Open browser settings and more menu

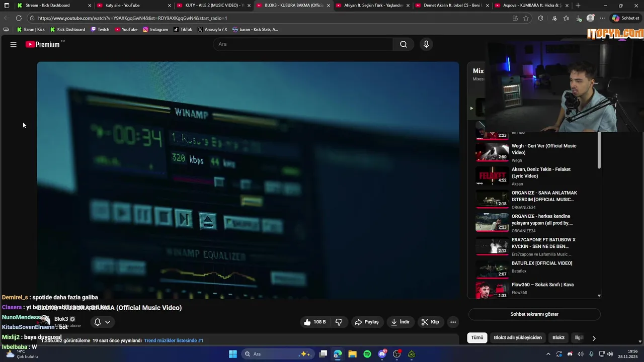tap(602, 18)
